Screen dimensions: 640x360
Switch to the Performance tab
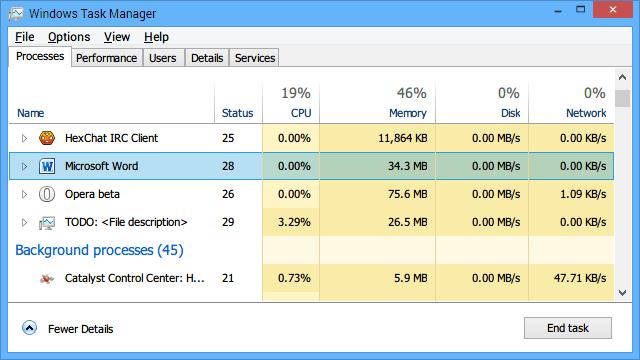tap(107, 58)
